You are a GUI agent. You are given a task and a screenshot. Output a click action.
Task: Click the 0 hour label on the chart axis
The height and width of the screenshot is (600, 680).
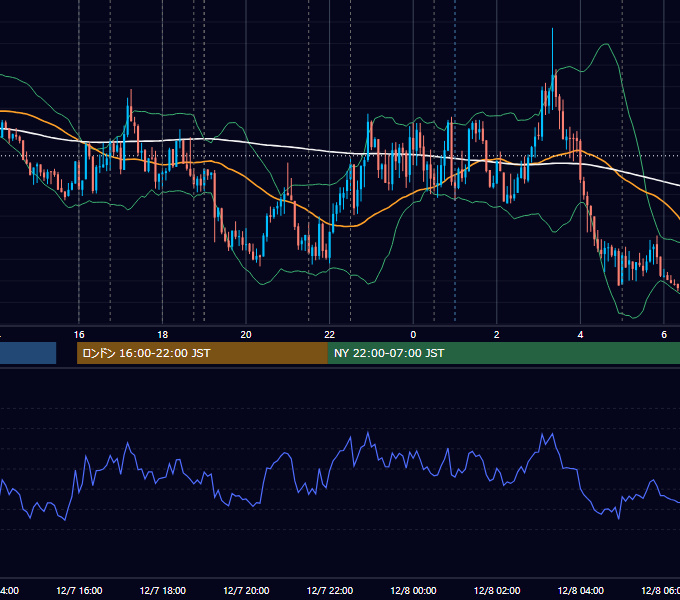pos(413,335)
